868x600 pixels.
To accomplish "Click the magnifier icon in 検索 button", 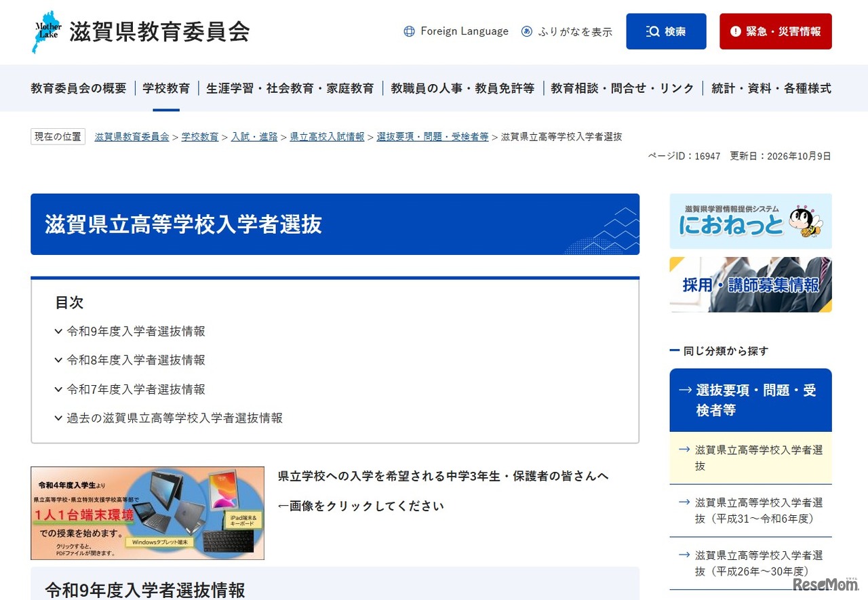I will [653, 31].
